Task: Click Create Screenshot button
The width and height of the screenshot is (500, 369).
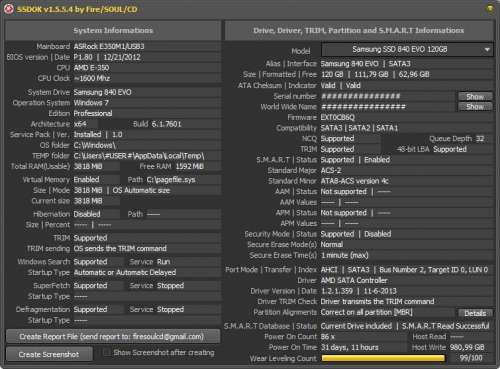Action: tap(49, 354)
